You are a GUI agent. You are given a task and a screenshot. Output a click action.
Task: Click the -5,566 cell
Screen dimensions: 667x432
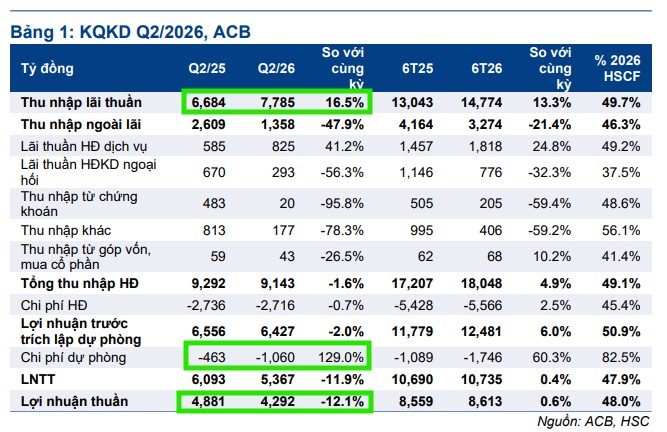pyautogui.click(x=483, y=305)
